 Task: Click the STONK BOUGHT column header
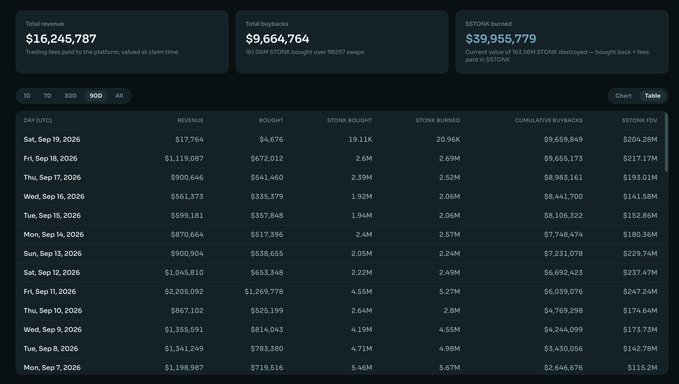click(x=349, y=120)
